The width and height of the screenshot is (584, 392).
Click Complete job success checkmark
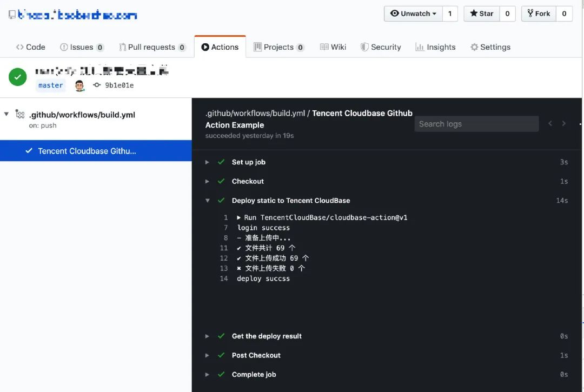tap(221, 374)
